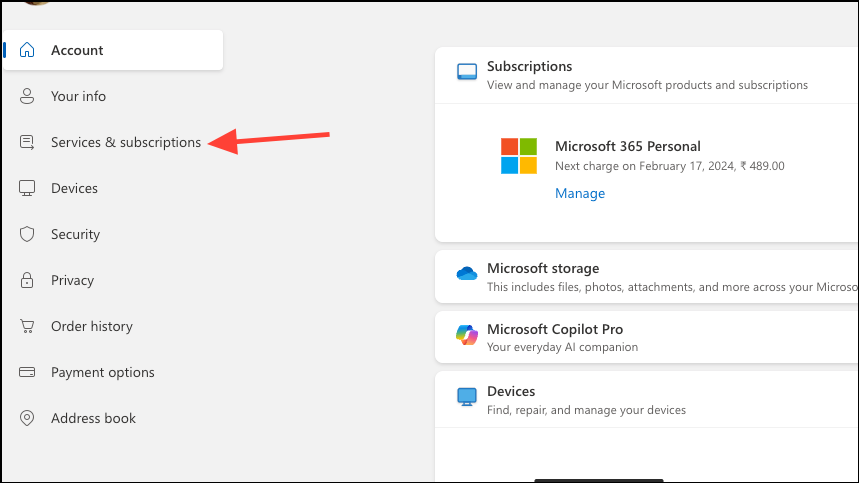859x483 pixels.
Task: Click the Devices monitor icon in sidebar
Action: 27,188
